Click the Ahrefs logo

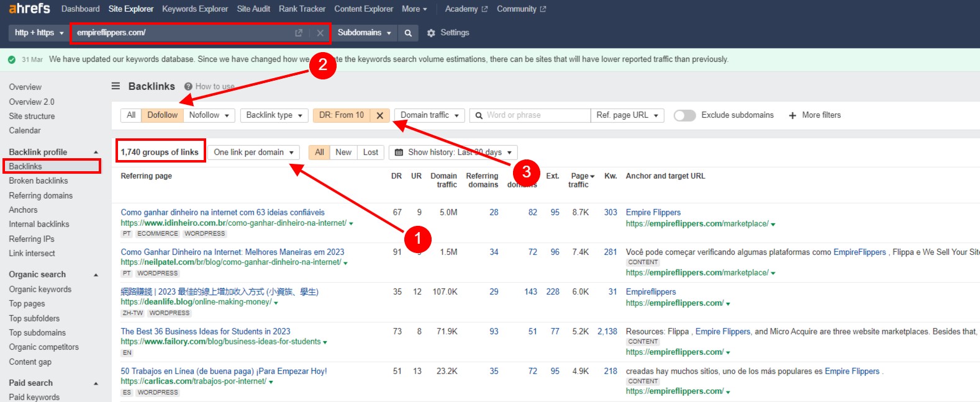(29, 9)
